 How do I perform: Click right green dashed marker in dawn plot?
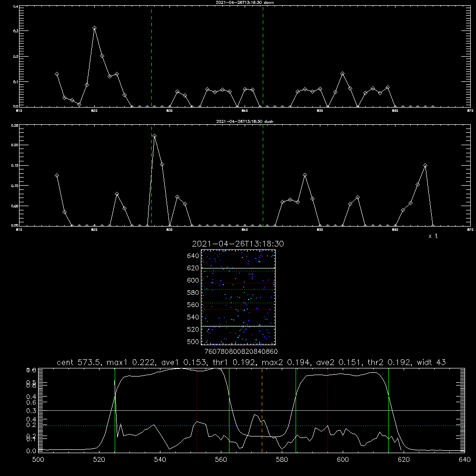pyautogui.click(x=263, y=56)
